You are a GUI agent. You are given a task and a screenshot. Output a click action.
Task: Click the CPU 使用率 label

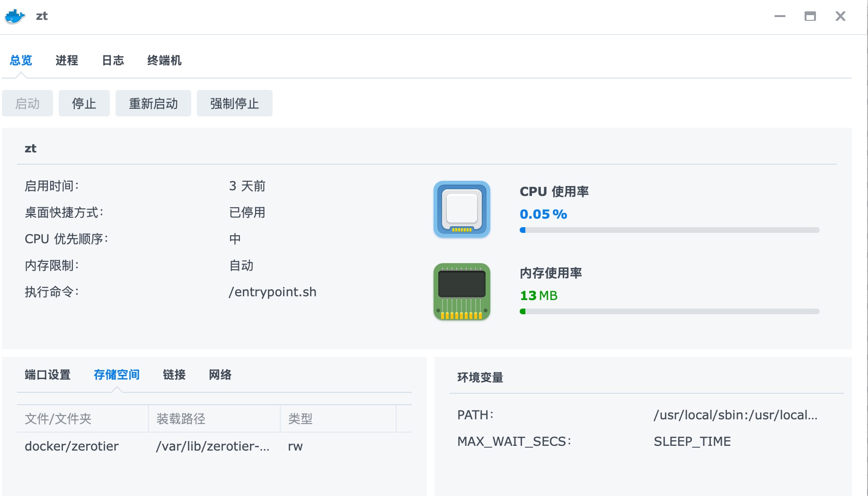(554, 191)
